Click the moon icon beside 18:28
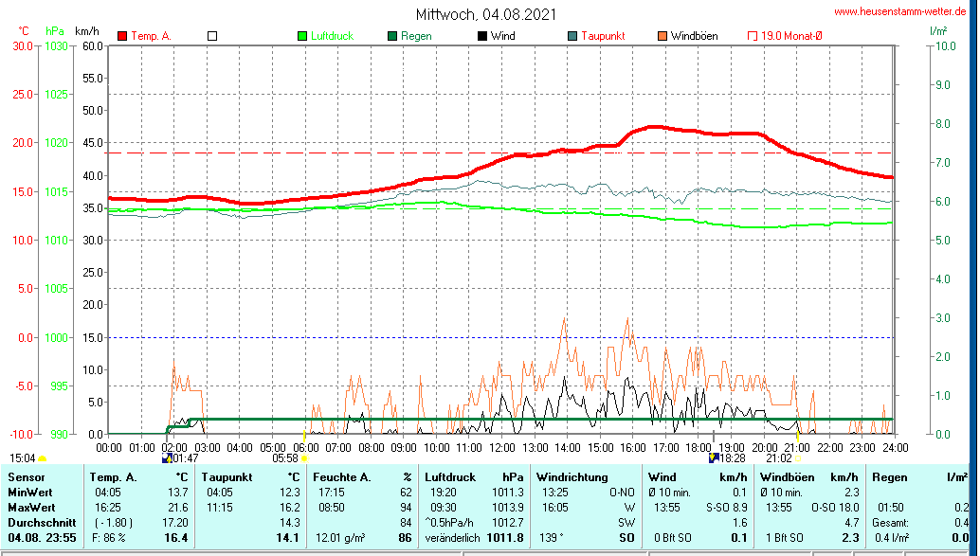Screen dimensions: 980x556 [714, 458]
